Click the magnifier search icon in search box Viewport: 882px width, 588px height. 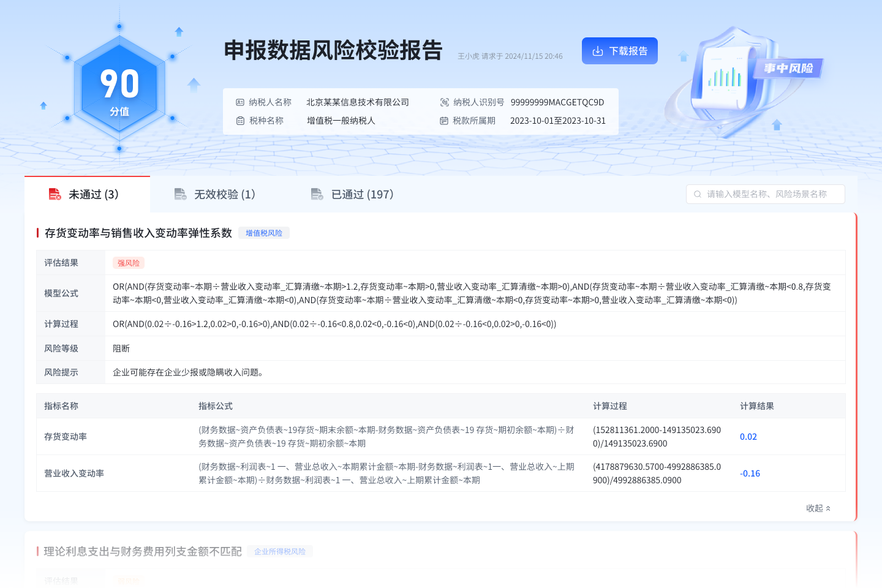click(698, 194)
